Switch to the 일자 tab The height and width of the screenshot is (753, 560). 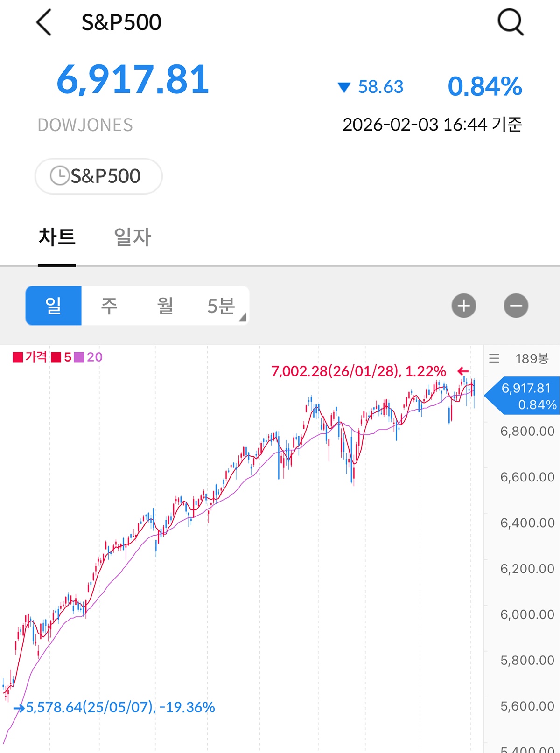click(x=133, y=237)
